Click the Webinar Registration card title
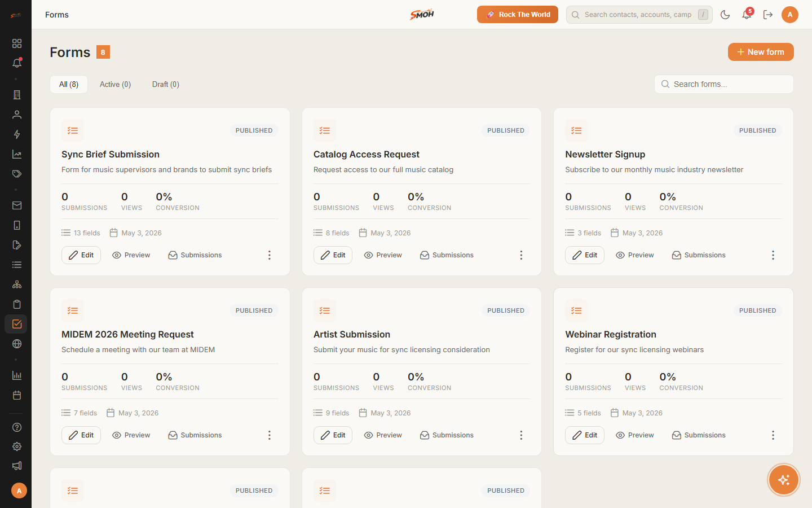 point(611,334)
